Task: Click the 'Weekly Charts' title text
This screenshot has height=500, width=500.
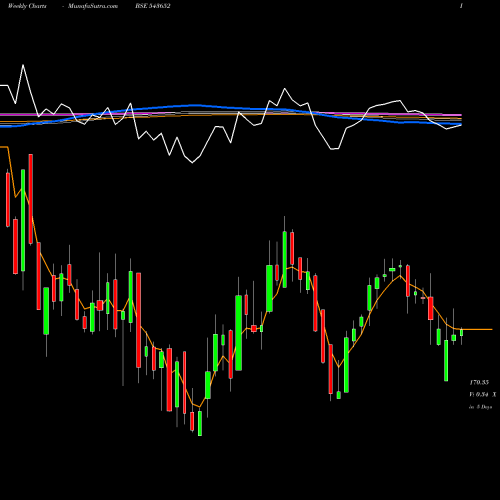Action: (27, 6)
